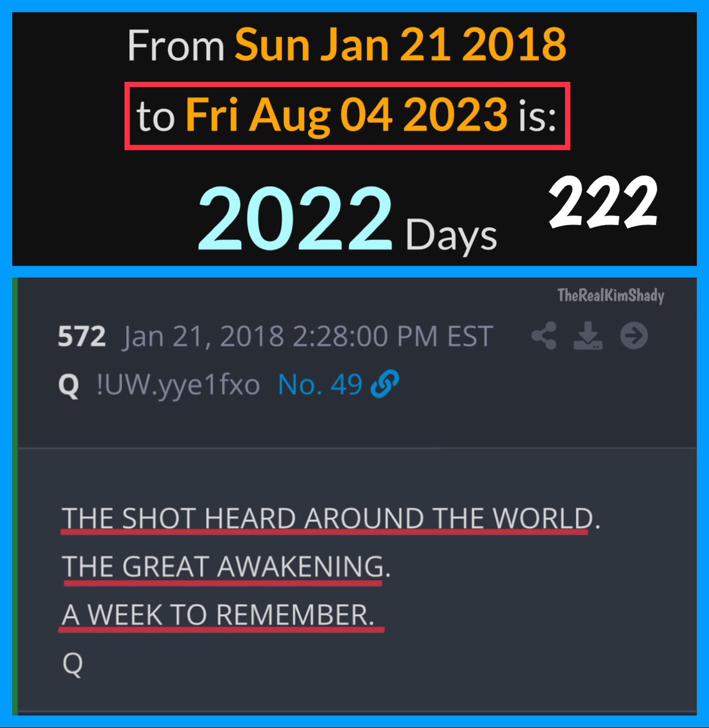The height and width of the screenshot is (728, 709).
Task: Click the Jan 21, 2018 2:28:00 PM EST timestamp
Action: tap(309, 337)
